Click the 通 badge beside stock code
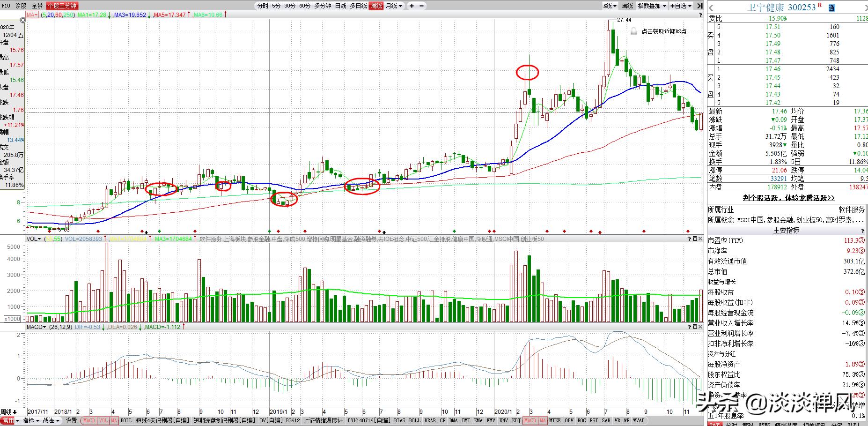Screen dimensions: 868x426 (831, 7)
